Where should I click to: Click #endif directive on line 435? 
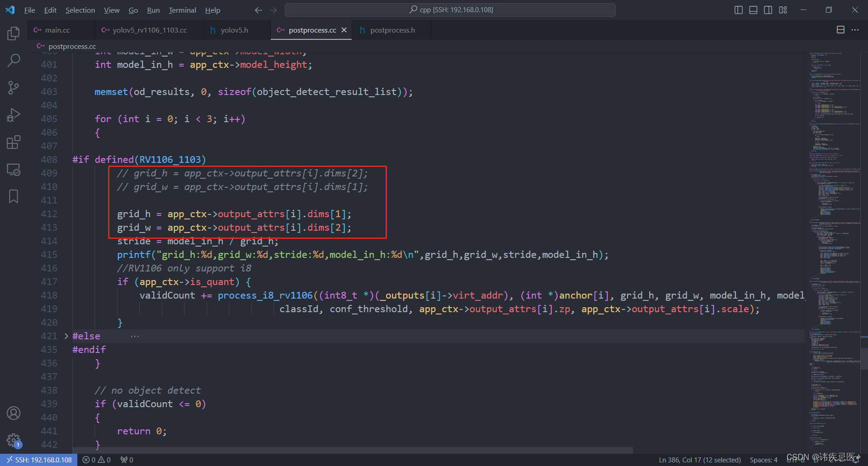click(x=89, y=350)
